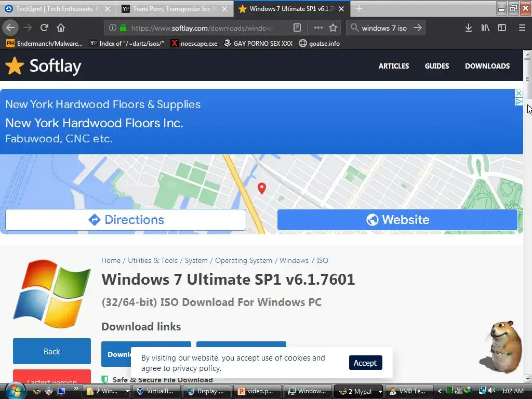This screenshot has width=532, height=399.
Task: Click the volume speaker tray icon
Action: click(x=491, y=391)
